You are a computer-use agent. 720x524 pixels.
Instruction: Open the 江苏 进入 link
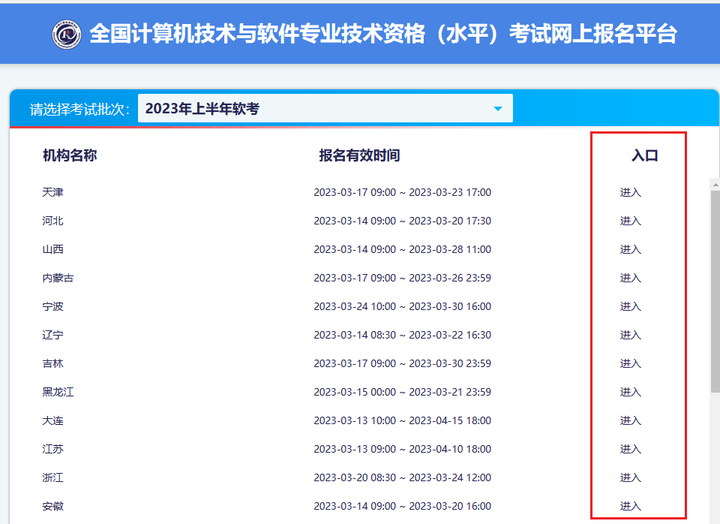(630, 449)
